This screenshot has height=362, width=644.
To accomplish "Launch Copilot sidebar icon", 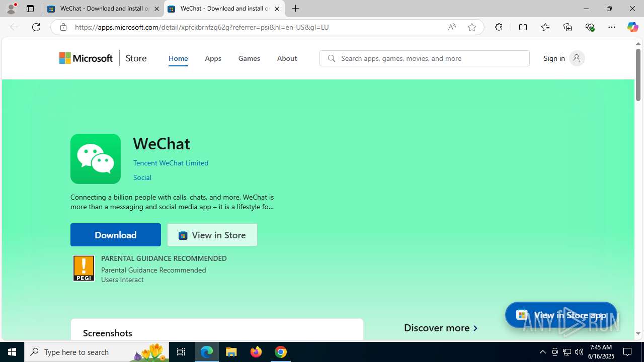I will tap(632, 27).
